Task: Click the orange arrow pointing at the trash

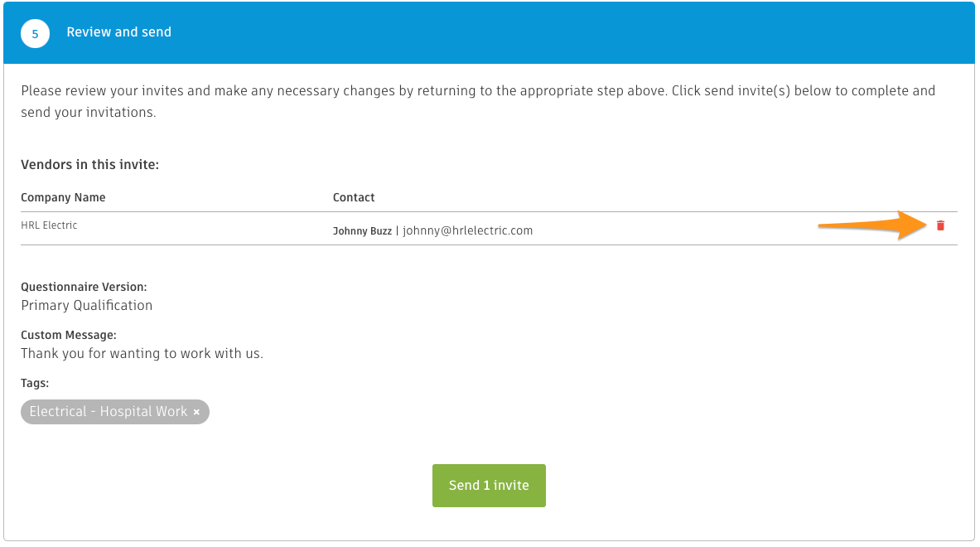Action: pos(872,225)
